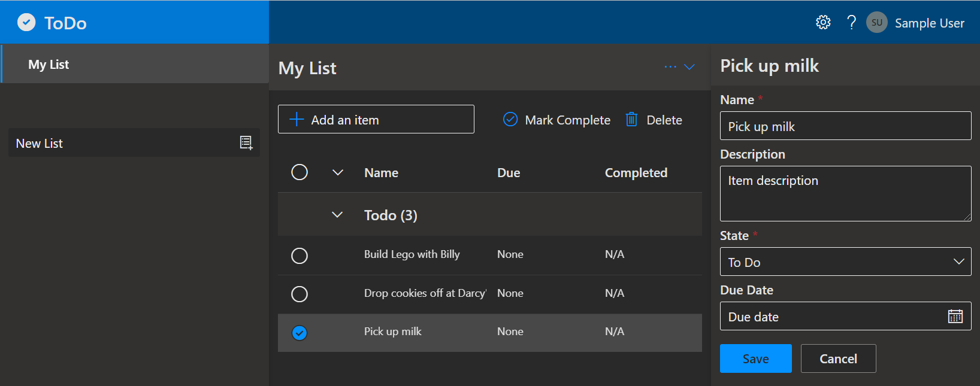Screen dimensions: 980x386
Task: Open the State dropdown showing To Do
Action: coord(845,262)
